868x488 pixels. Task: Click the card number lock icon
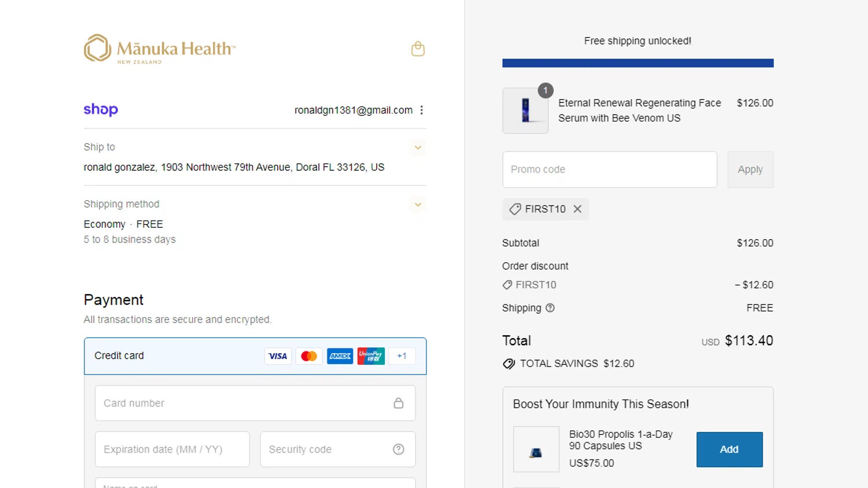click(x=399, y=403)
